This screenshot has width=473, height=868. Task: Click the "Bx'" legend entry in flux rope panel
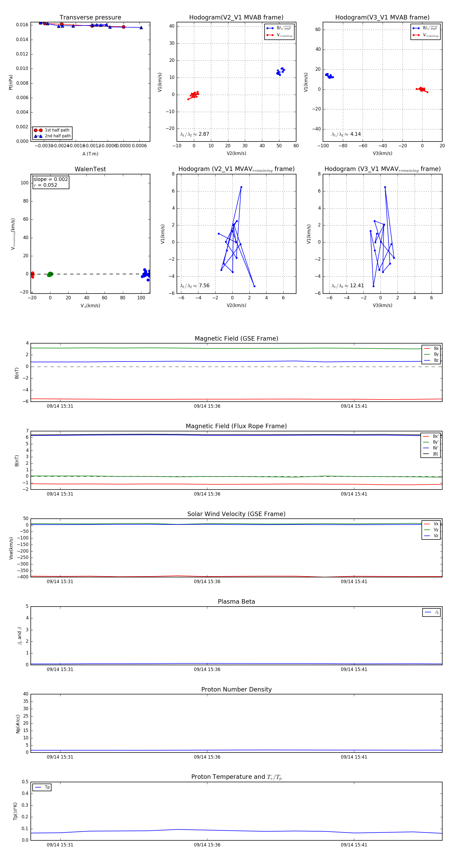[431, 436]
